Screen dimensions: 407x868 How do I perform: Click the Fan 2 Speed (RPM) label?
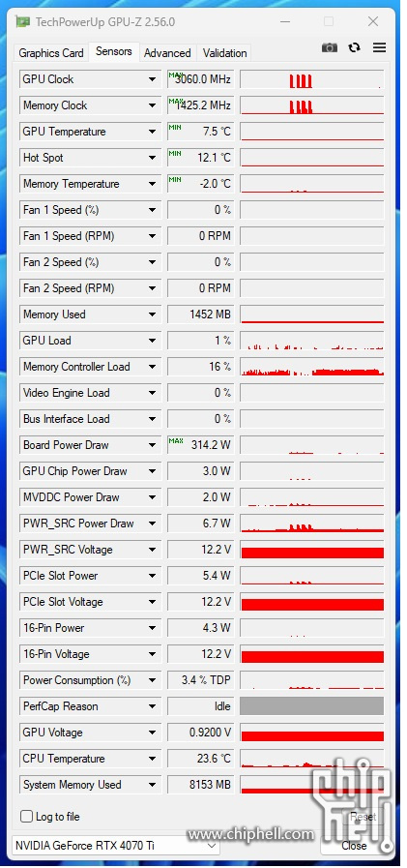point(69,288)
